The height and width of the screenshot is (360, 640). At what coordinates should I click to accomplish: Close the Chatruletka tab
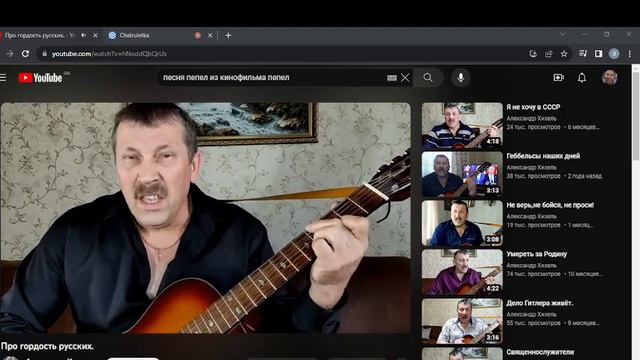point(210,36)
